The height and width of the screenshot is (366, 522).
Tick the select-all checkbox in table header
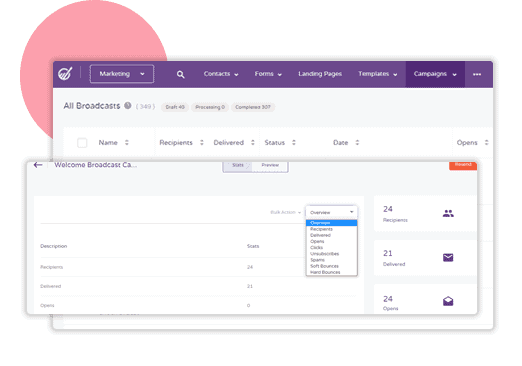[x=82, y=143]
